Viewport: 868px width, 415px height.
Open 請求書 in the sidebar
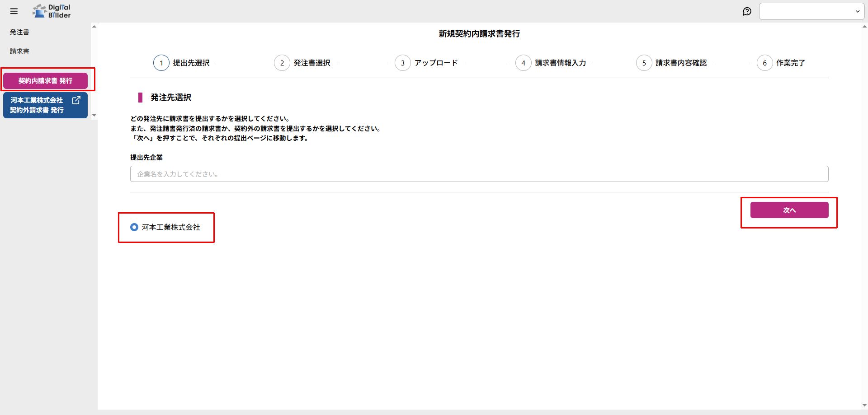(x=19, y=51)
